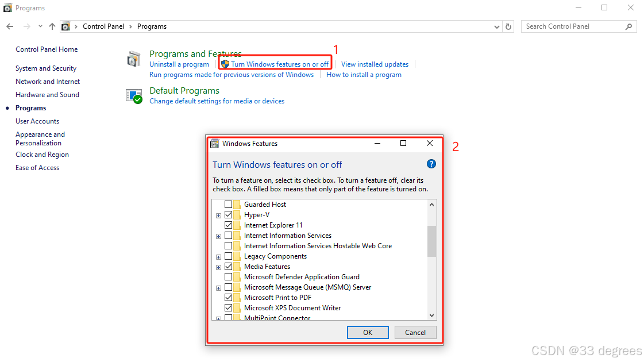The image size is (644, 362).
Task: Click the features list scrollbar thumb
Action: click(431, 241)
